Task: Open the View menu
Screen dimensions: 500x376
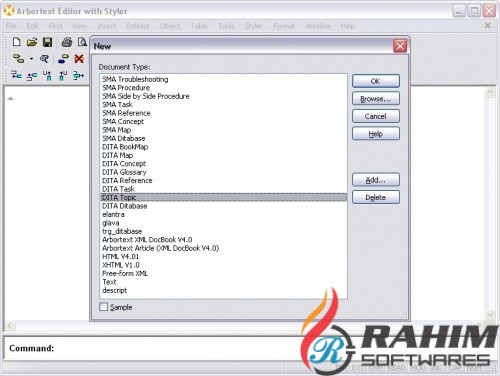Action: (80, 26)
